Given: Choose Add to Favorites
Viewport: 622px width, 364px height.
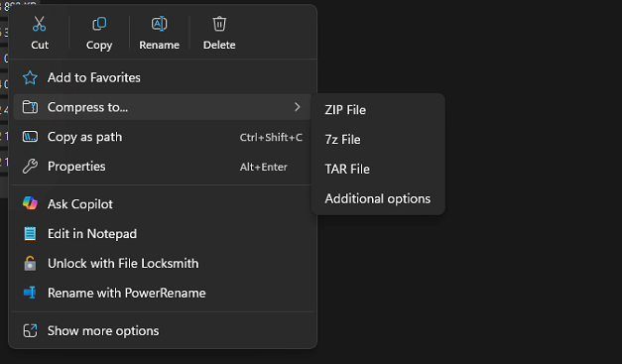Looking at the screenshot, I should pos(162,77).
